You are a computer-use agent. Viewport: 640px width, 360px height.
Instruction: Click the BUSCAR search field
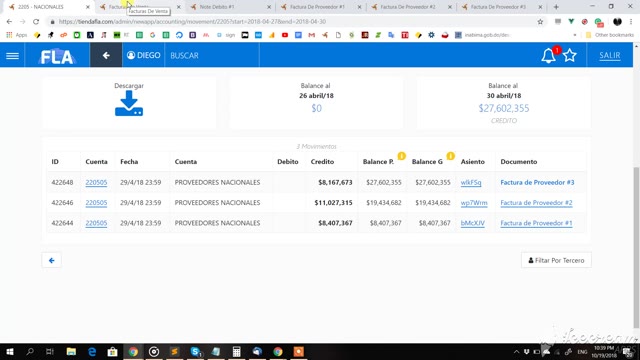212,55
